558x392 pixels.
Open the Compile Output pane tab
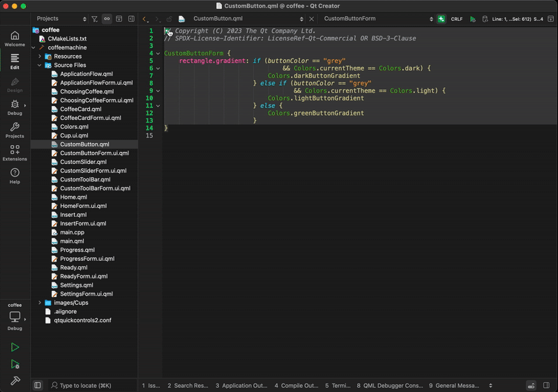(x=297, y=385)
